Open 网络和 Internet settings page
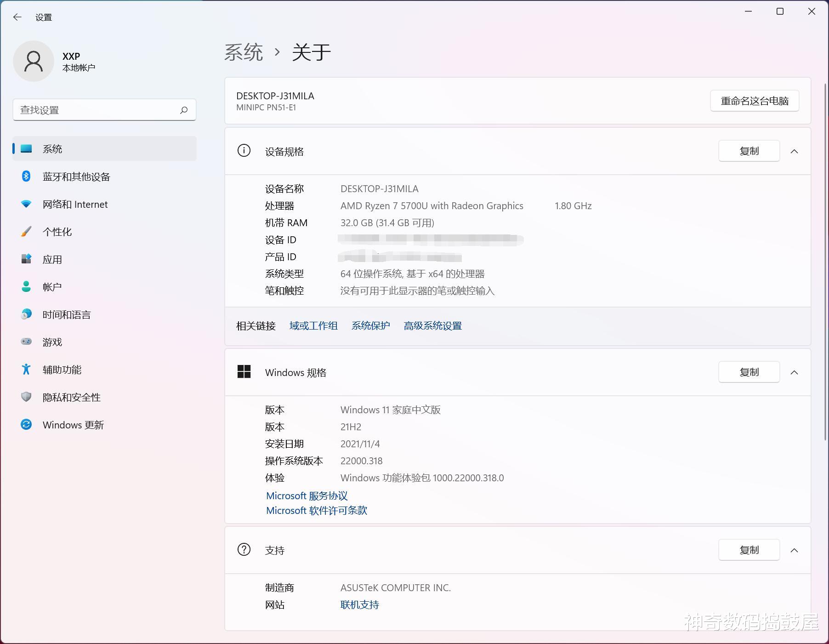 tap(105, 204)
